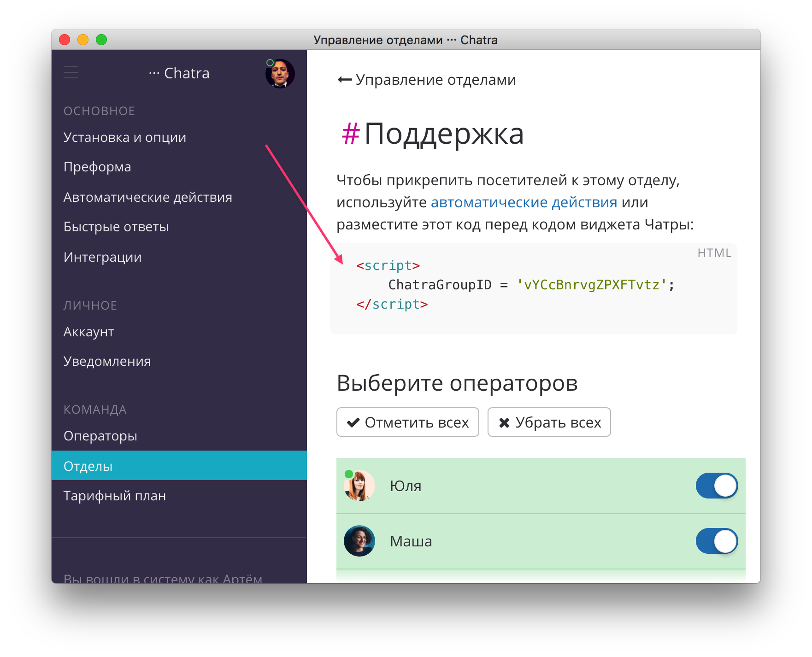This screenshot has width=812, height=657.
Task: Disable operator Юля toggle
Action: pyautogui.click(x=716, y=486)
